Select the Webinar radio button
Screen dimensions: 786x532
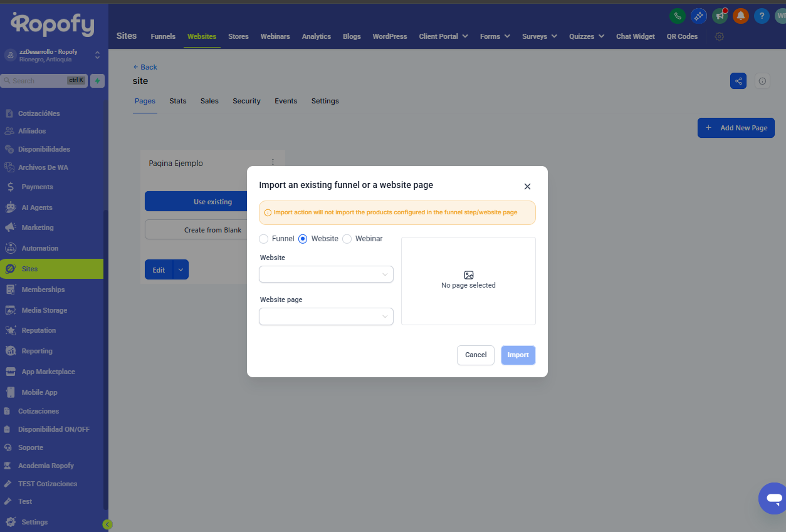(x=347, y=239)
